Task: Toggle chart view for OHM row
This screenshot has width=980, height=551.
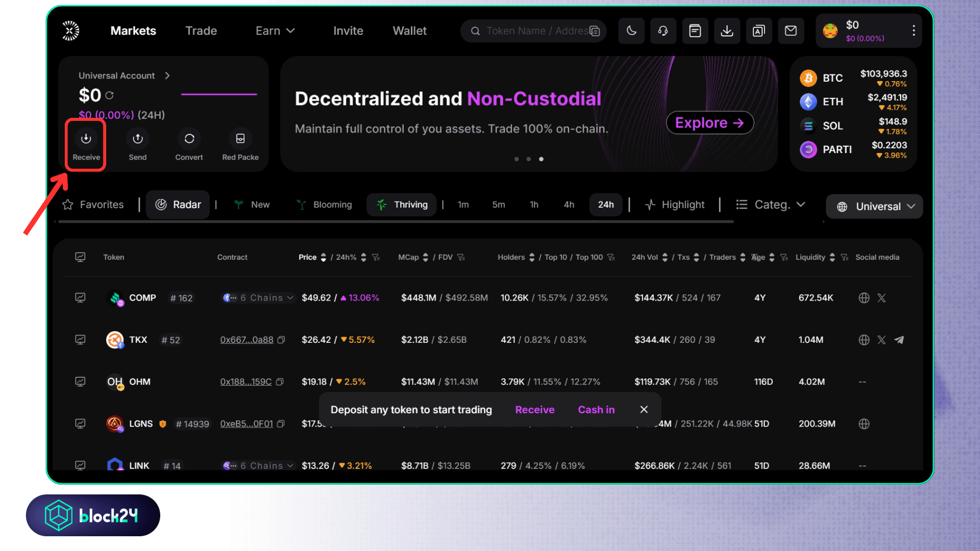Action: tap(80, 381)
